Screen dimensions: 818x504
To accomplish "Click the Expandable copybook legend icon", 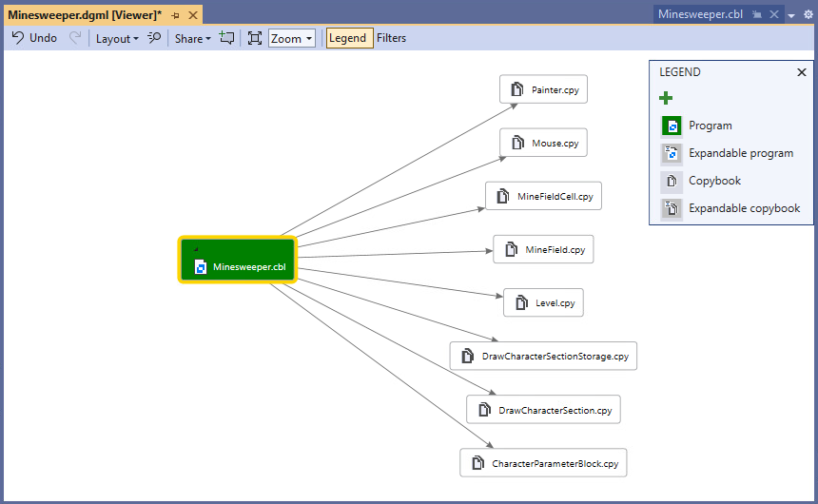I will [x=672, y=208].
